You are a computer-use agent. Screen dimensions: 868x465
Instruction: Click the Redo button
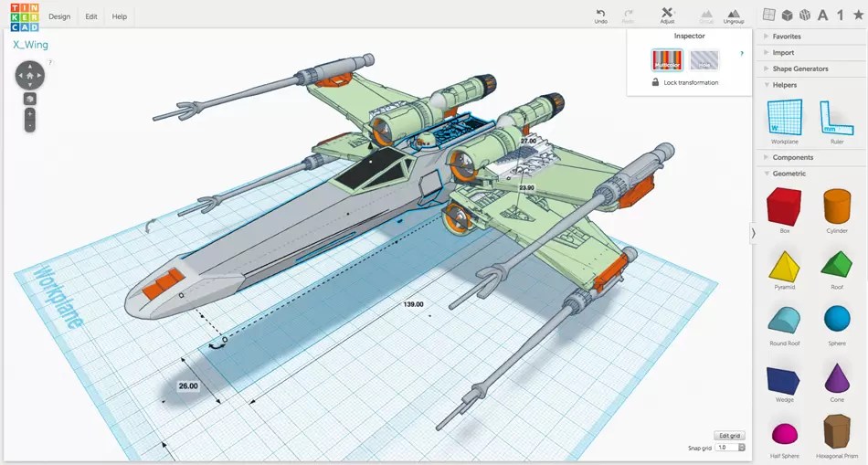[x=628, y=16]
